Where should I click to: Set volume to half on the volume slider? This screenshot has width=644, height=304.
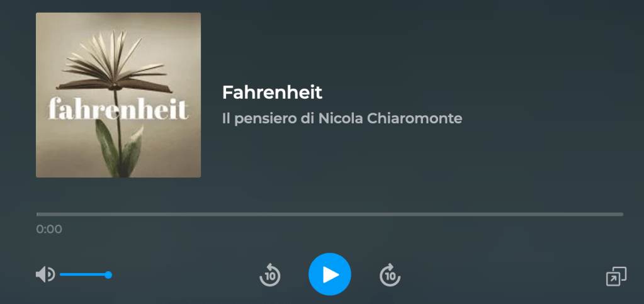click(x=84, y=274)
